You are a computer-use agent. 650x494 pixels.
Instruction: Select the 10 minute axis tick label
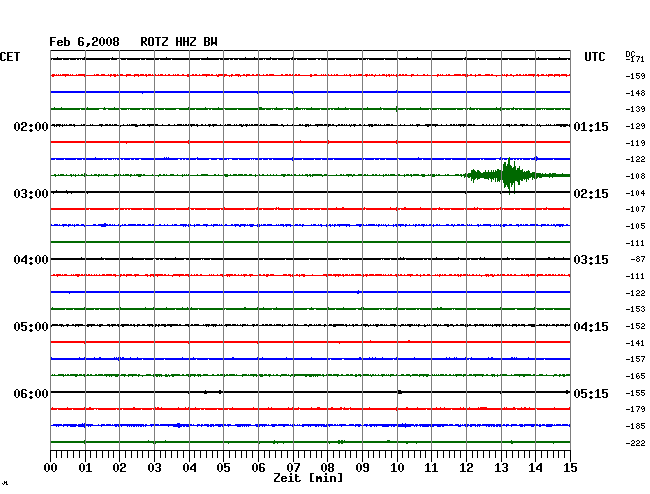pos(397,468)
